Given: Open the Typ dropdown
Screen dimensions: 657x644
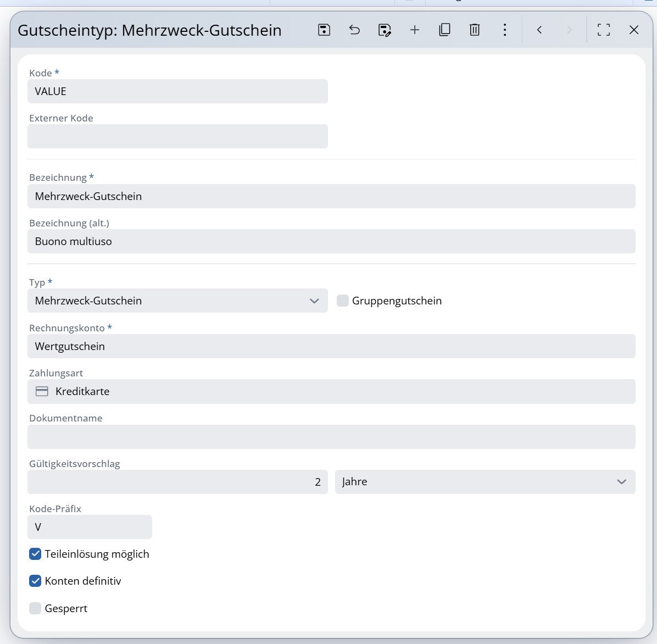Looking at the screenshot, I should pos(177,301).
